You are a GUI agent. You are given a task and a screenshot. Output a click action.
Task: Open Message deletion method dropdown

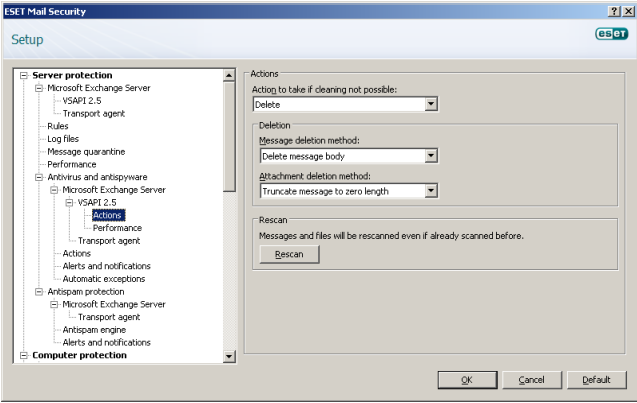point(431,156)
